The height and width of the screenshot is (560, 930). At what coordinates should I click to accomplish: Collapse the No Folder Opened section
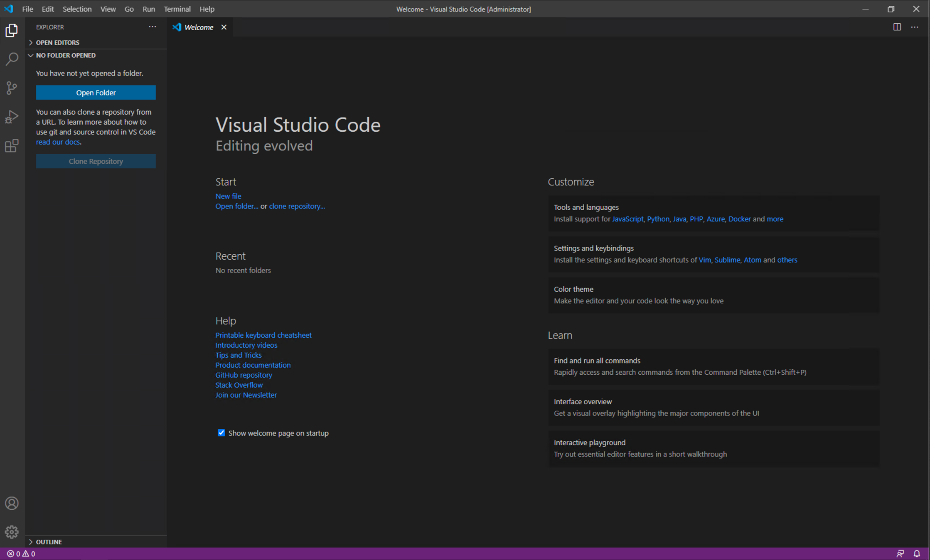(x=65, y=55)
